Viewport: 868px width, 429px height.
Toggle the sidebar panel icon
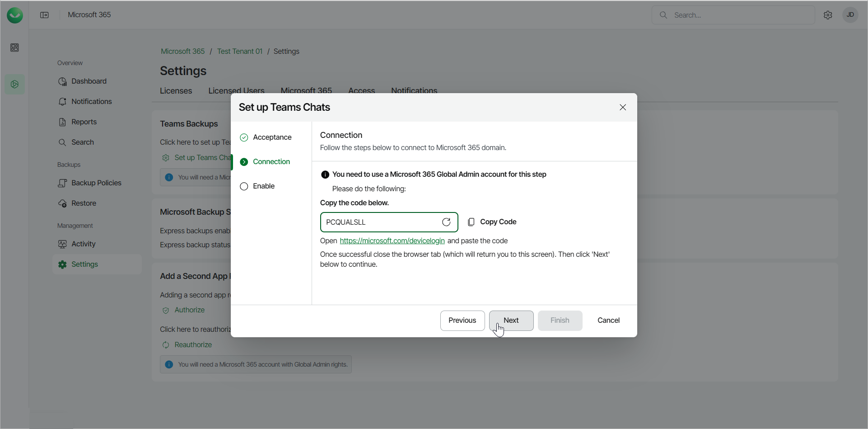44,15
